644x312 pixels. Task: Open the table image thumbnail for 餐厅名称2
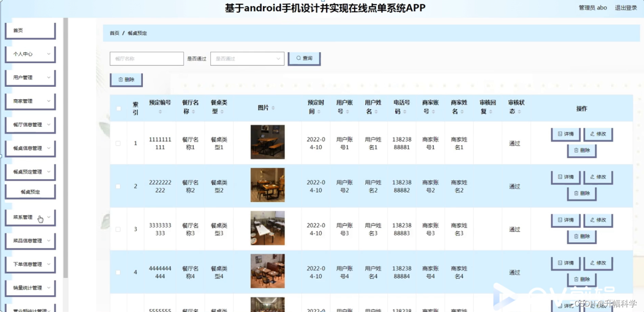point(267,185)
